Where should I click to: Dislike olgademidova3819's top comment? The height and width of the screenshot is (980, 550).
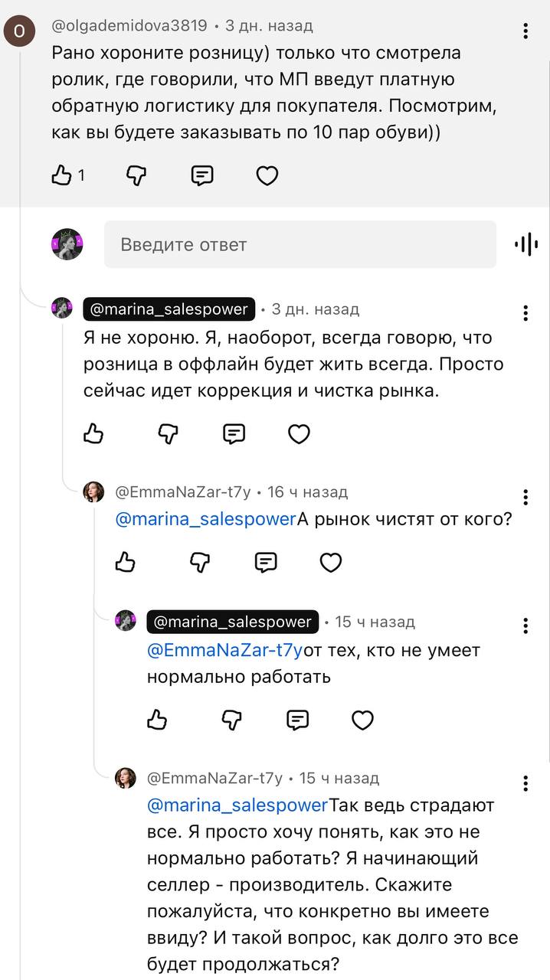click(136, 176)
